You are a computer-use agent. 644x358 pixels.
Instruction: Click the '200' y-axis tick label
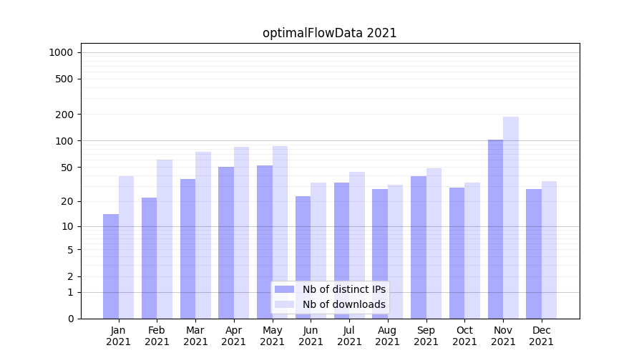[x=65, y=115]
